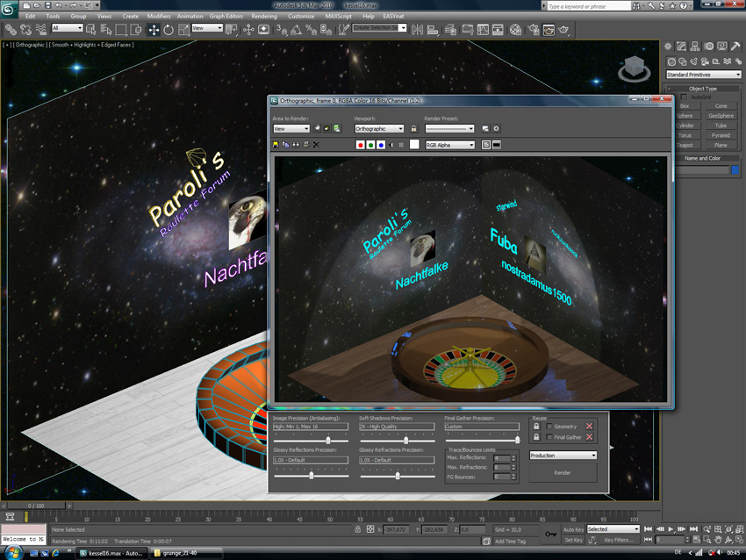
Task: Select the Rotate tool
Action: [x=169, y=30]
